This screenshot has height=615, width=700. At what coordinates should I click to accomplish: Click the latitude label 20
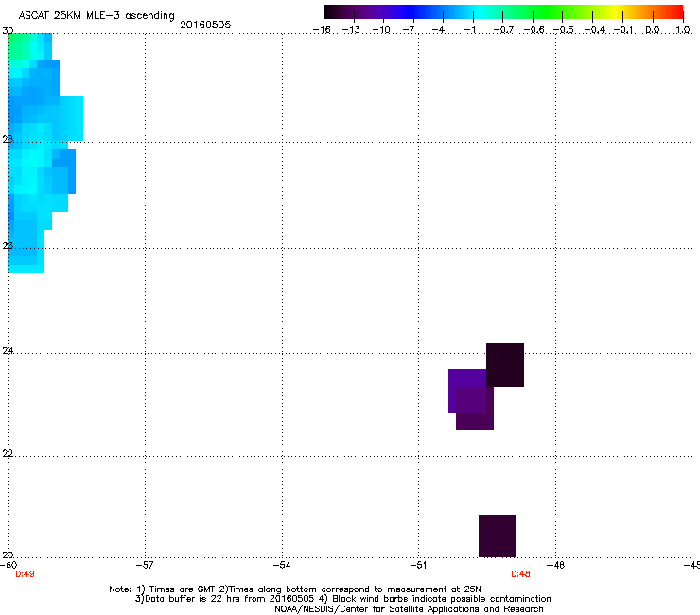[x=8, y=554]
